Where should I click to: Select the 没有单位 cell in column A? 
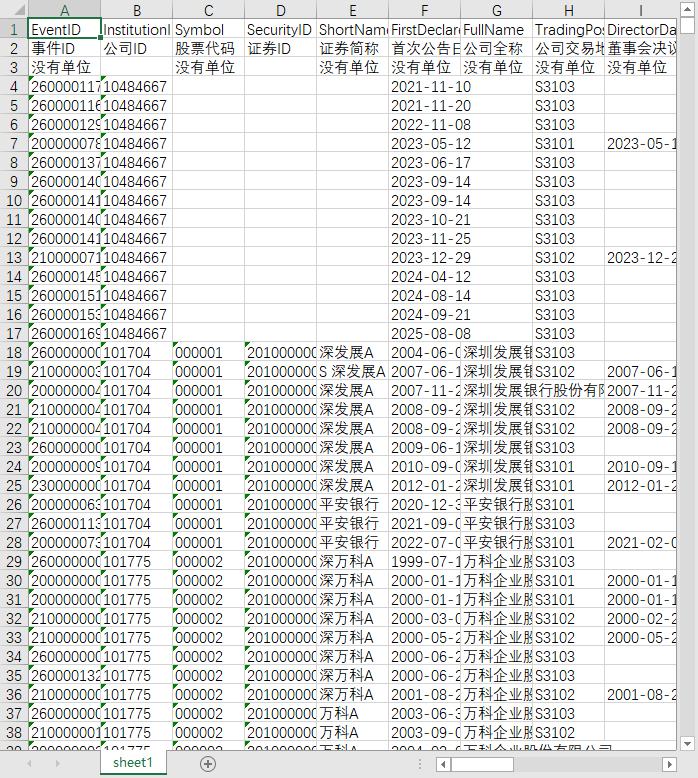tap(64, 67)
